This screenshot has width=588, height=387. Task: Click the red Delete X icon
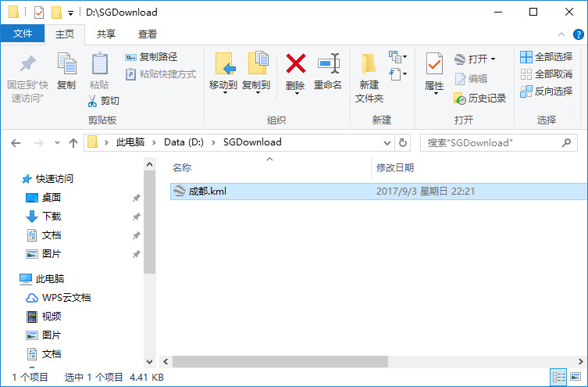295,63
